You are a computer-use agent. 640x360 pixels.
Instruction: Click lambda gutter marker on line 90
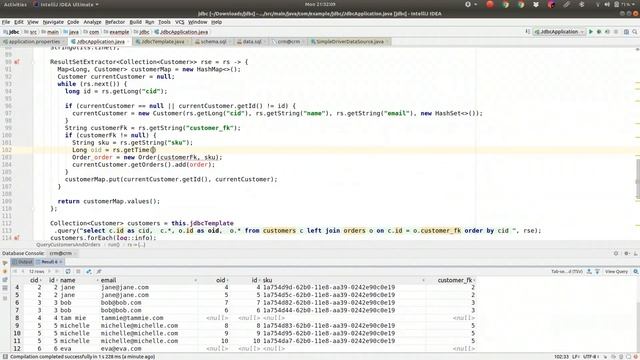click(x=17, y=62)
